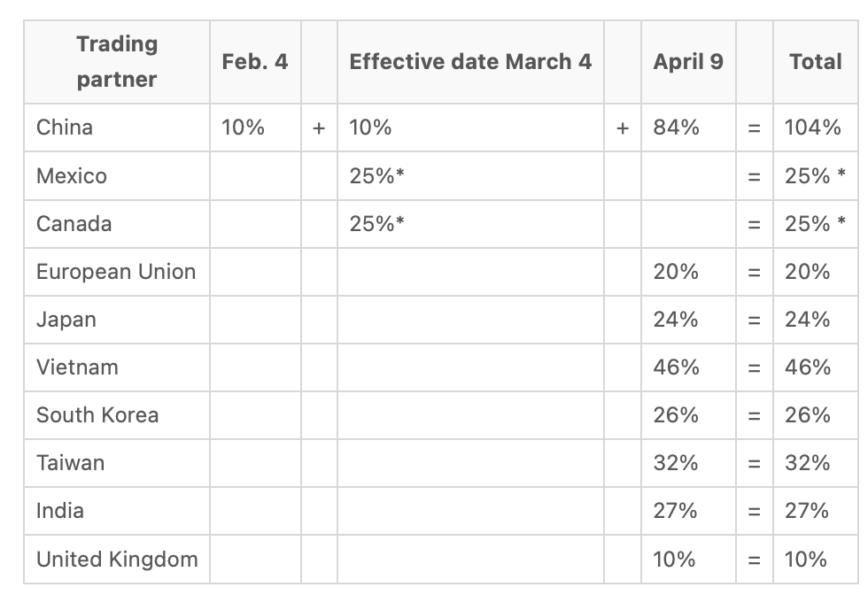Screen dimensions: 868x595
Task: Select the Mexico row label
Action: click(72, 176)
